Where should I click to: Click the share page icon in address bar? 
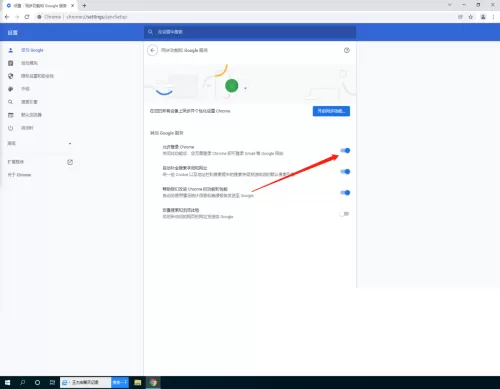pos(460,17)
